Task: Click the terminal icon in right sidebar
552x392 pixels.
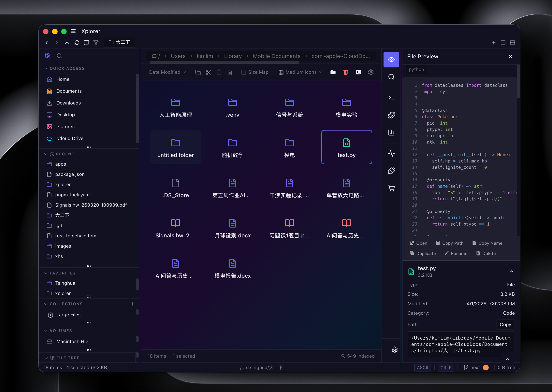Action: [391, 98]
